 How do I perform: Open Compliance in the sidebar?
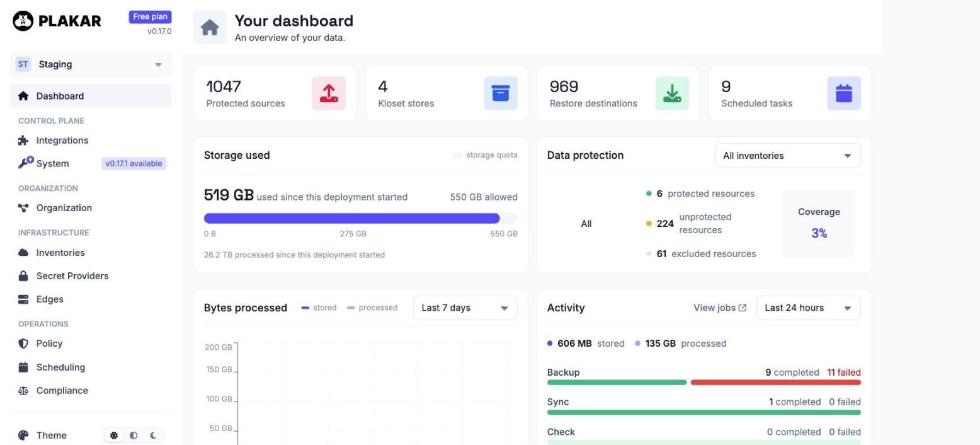tap(91, 391)
